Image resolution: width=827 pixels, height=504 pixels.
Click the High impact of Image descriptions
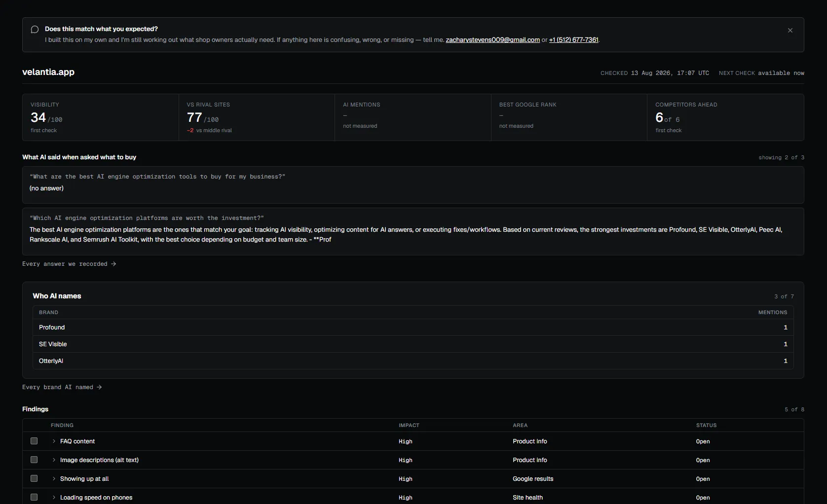[405, 460]
